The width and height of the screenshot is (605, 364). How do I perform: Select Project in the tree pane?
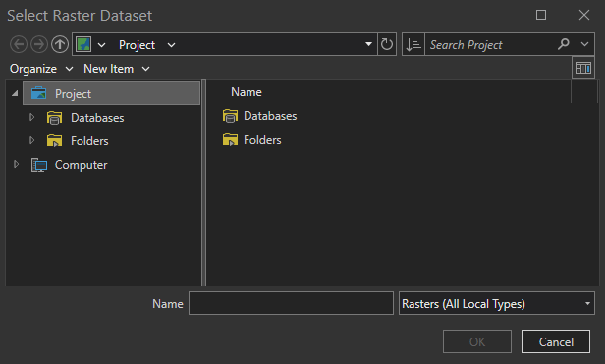point(112,93)
